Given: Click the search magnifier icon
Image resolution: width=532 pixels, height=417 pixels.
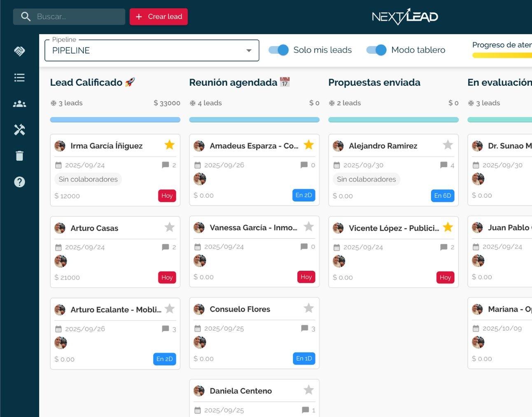Looking at the screenshot, I should 26,16.
